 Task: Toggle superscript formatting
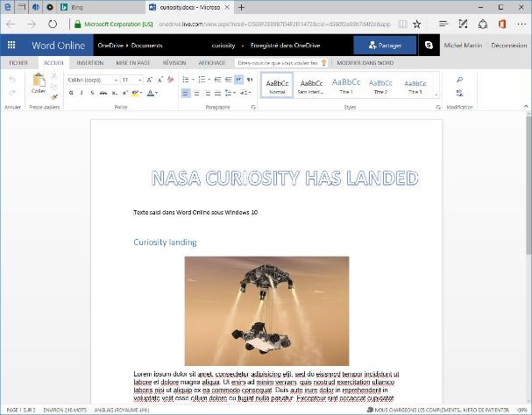125,93
